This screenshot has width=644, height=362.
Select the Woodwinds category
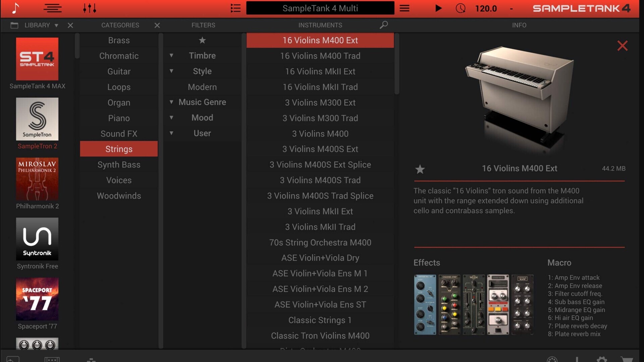pos(119,196)
